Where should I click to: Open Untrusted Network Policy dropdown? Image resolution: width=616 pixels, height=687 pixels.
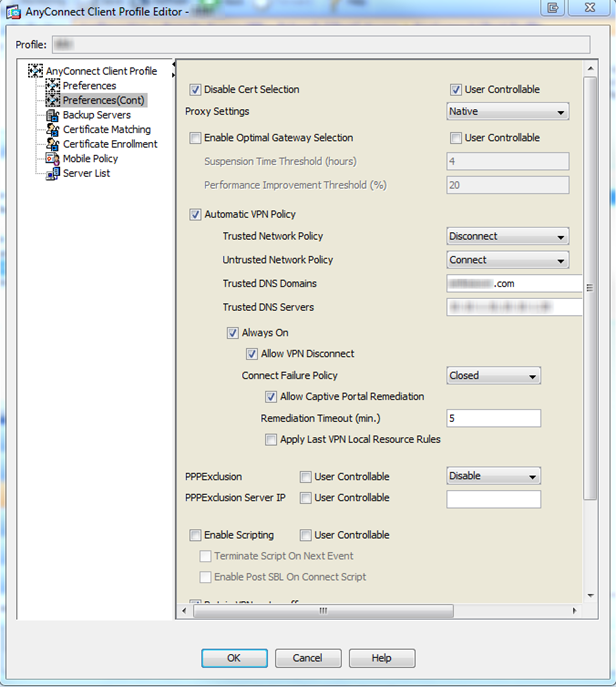(x=508, y=260)
